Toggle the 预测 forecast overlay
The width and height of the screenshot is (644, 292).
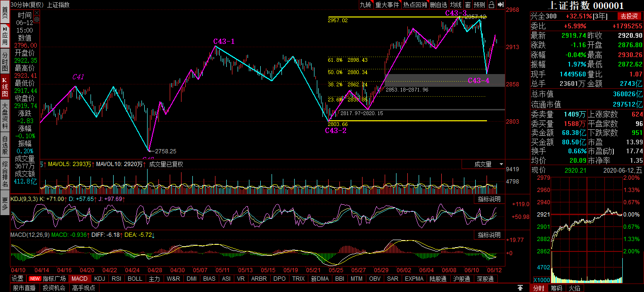point(479,5)
